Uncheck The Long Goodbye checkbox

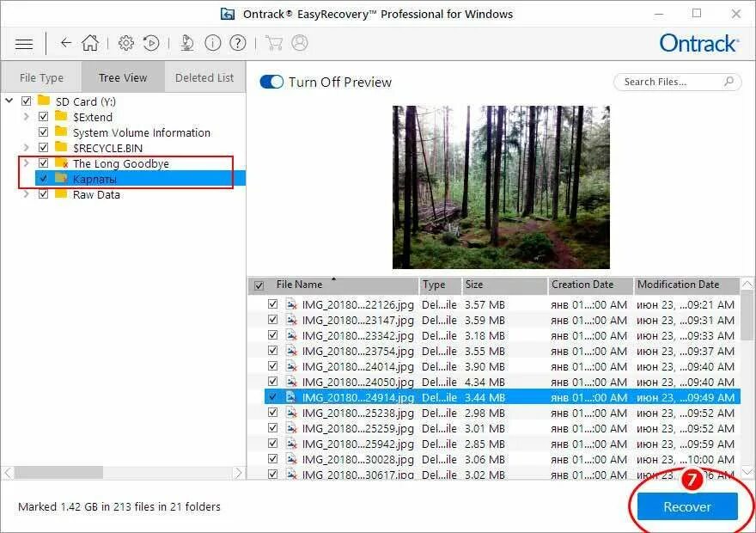point(44,162)
